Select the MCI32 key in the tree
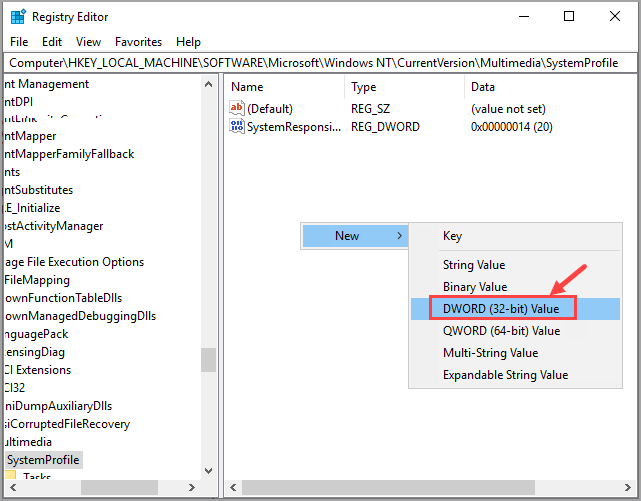The width and height of the screenshot is (641, 501). (x=15, y=387)
